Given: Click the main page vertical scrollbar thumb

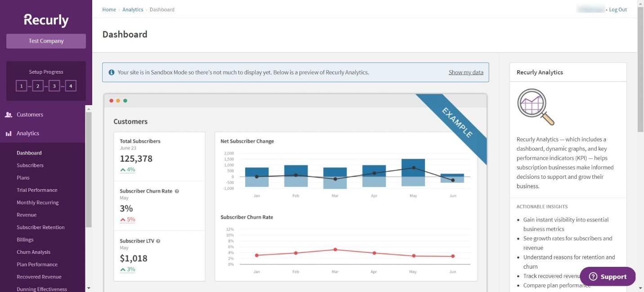Looking at the screenshot, I should click(640, 70).
